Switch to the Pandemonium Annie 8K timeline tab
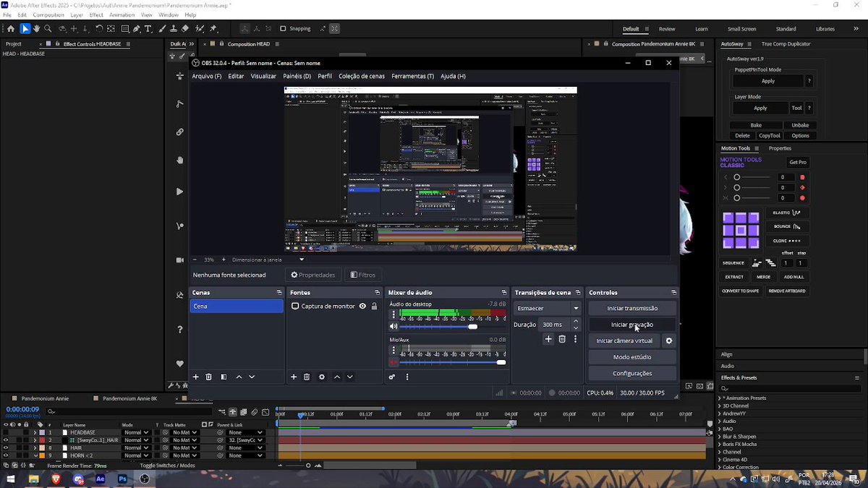 click(129, 398)
